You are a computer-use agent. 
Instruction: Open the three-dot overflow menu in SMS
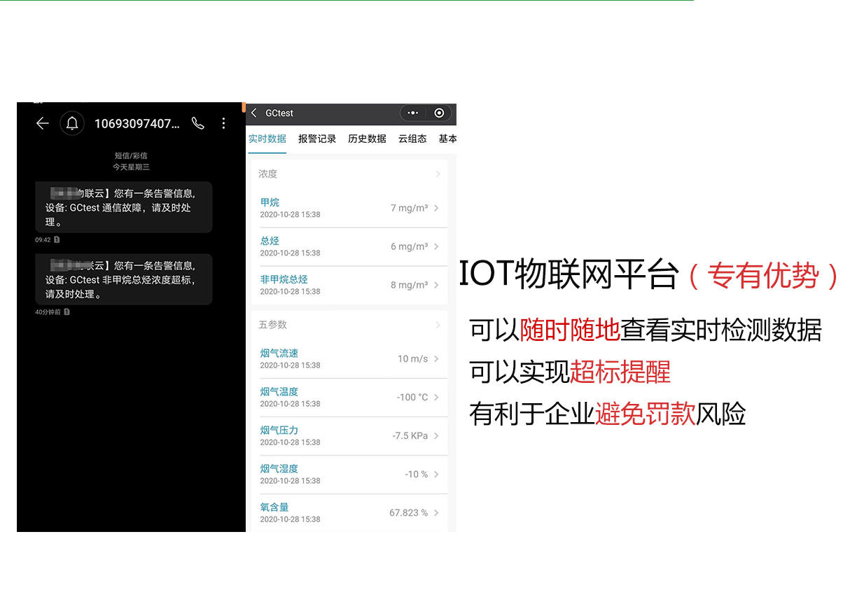coord(223,123)
